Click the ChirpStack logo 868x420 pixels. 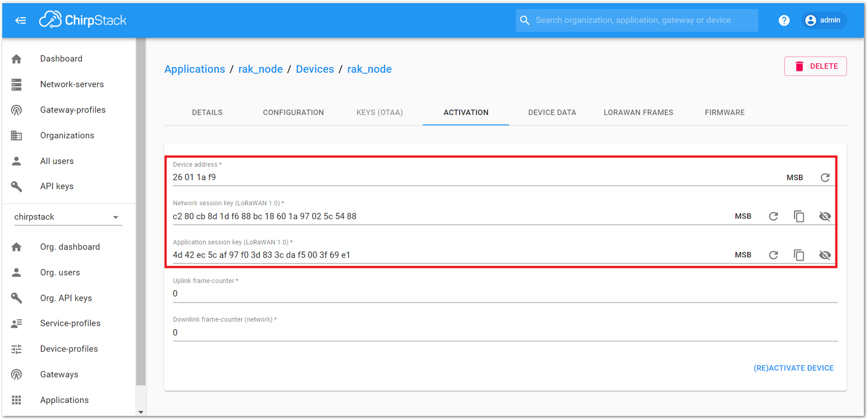pos(82,20)
